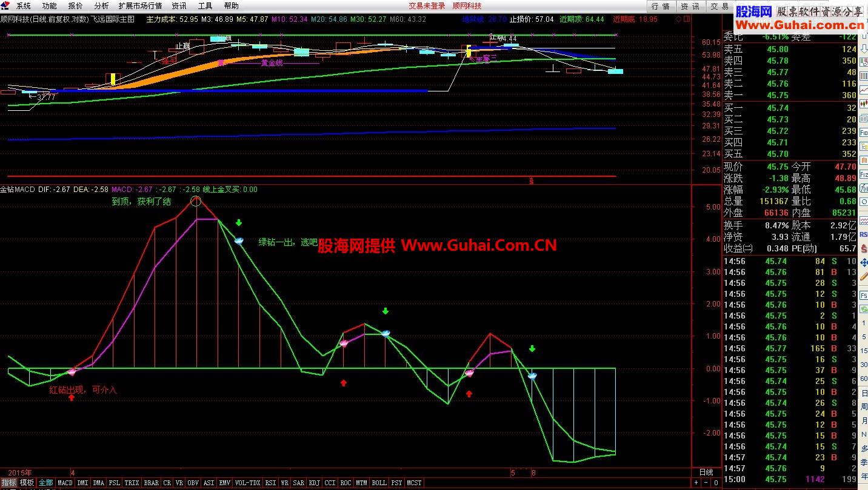Switch to the EMV indicator tab
The height and width of the screenshot is (490, 868).
tap(224, 483)
